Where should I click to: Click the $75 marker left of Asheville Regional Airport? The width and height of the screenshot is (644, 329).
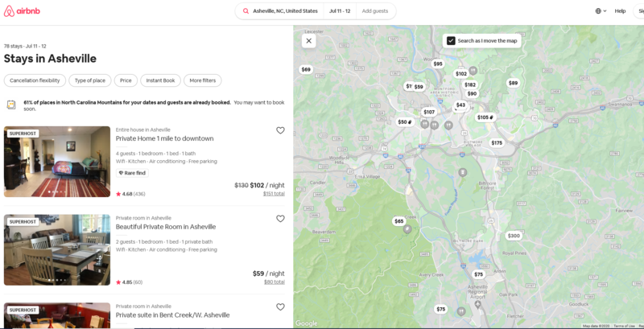point(440,309)
